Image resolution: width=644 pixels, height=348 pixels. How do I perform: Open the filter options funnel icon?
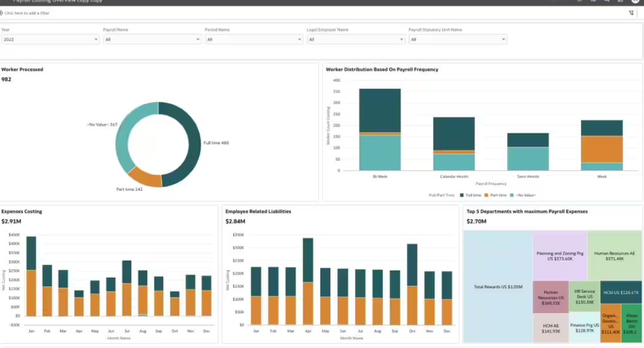(631, 13)
